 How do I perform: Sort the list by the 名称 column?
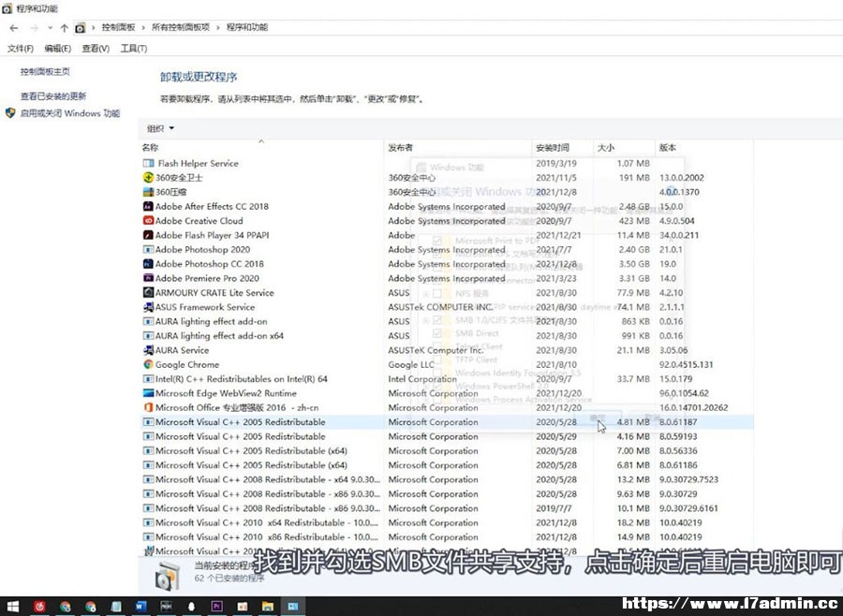[x=261, y=147]
